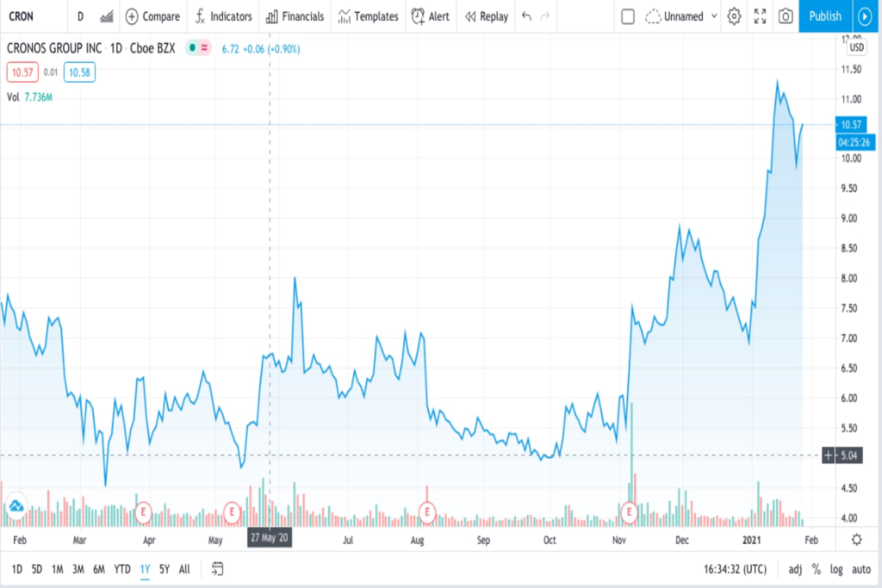
Task: Click the earnings marker near May
Action: (232, 512)
